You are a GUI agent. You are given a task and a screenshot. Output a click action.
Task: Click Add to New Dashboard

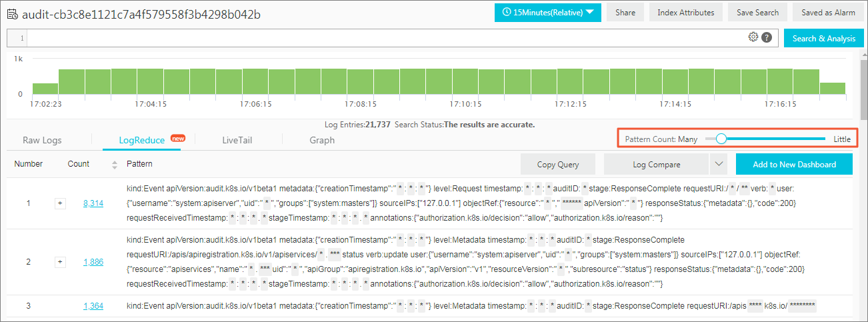[x=795, y=164]
